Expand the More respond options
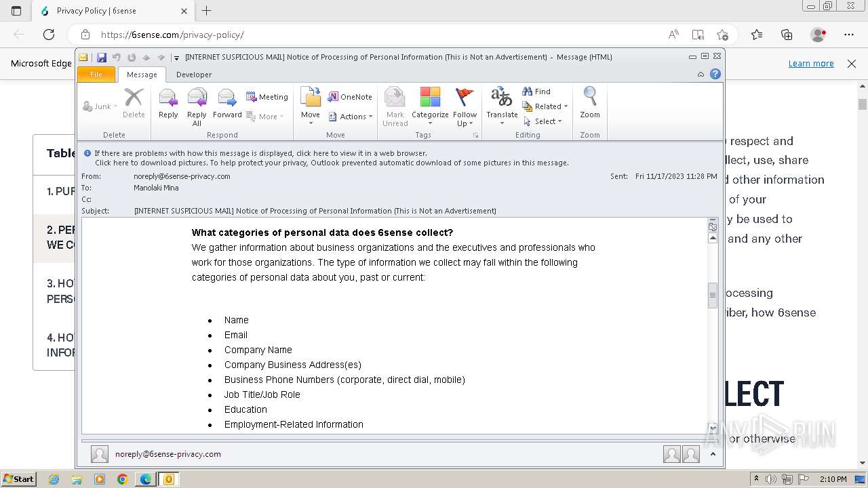868x488 pixels. 265,117
